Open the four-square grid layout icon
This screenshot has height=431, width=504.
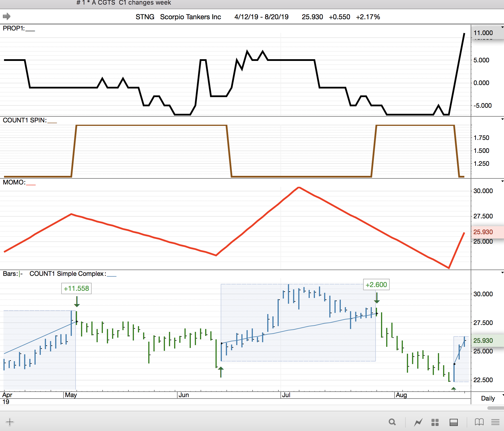(435, 422)
